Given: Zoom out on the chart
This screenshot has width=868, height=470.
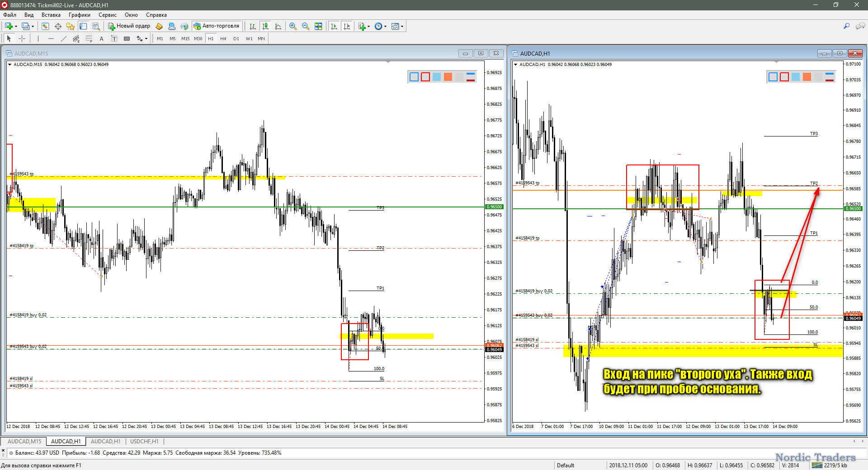Looking at the screenshot, I should [306, 26].
